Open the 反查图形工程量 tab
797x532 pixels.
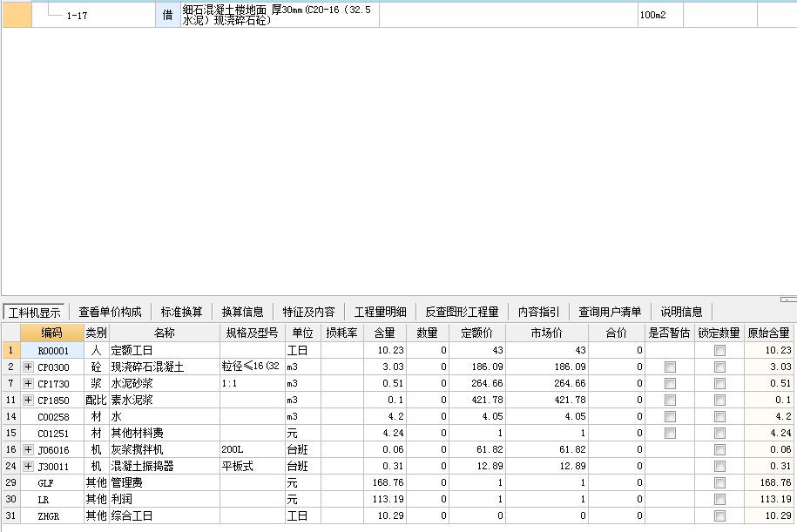[x=462, y=312]
